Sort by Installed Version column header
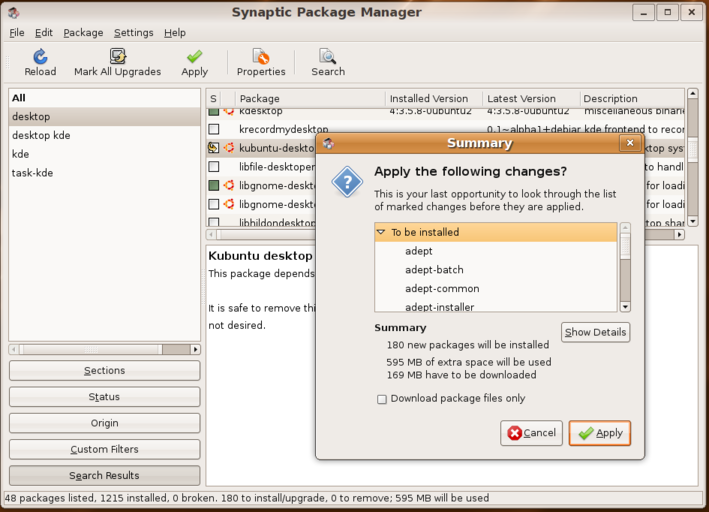709x512 pixels. click(x=434, y=99)
